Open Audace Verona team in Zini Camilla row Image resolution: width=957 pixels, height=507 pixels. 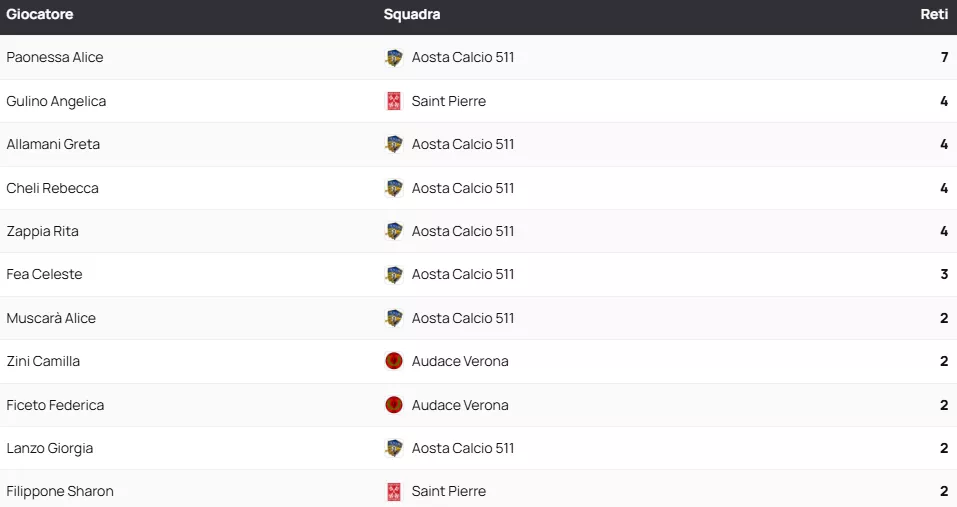pyautogui.click(x=460, y=361)
